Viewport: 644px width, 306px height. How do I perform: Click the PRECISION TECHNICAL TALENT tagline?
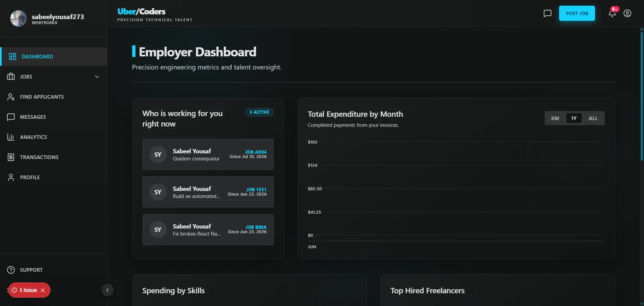(x=155, y=20)
